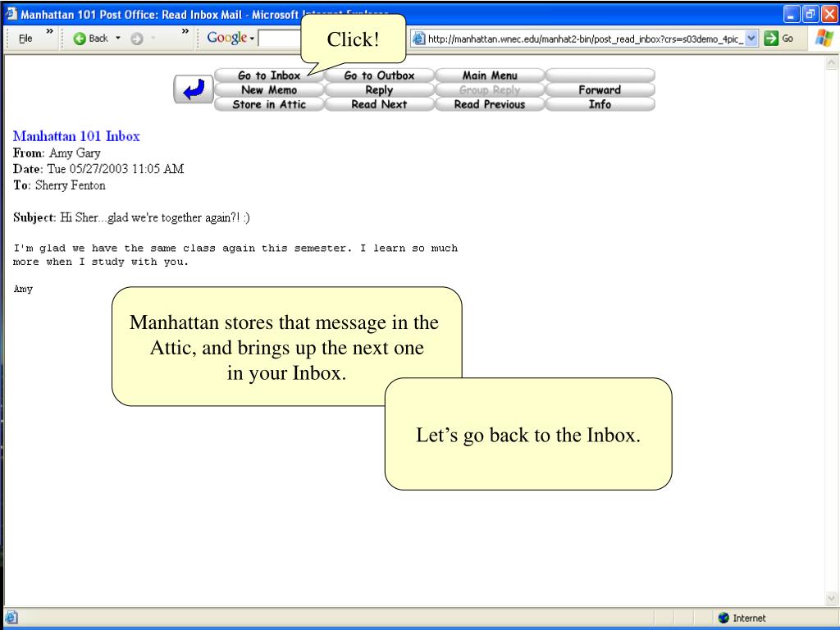Click the recipient name Sherry Fenton

[x=71, y=185]
